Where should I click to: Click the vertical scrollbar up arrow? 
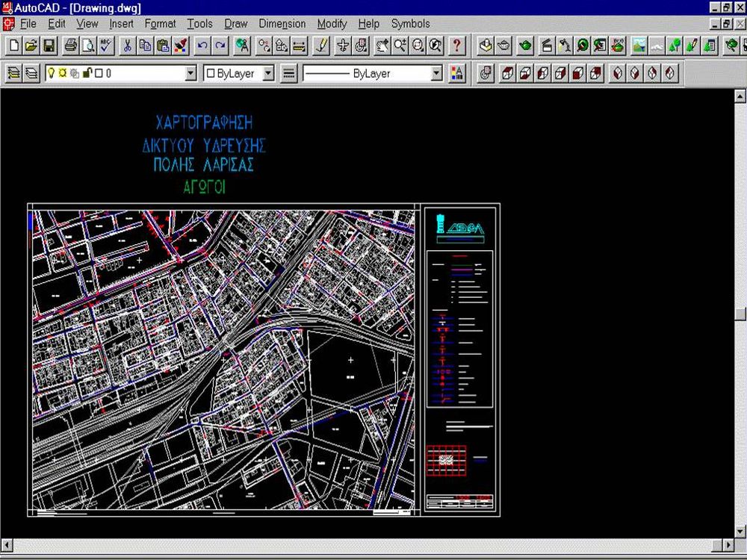click(x=740, y=96)
